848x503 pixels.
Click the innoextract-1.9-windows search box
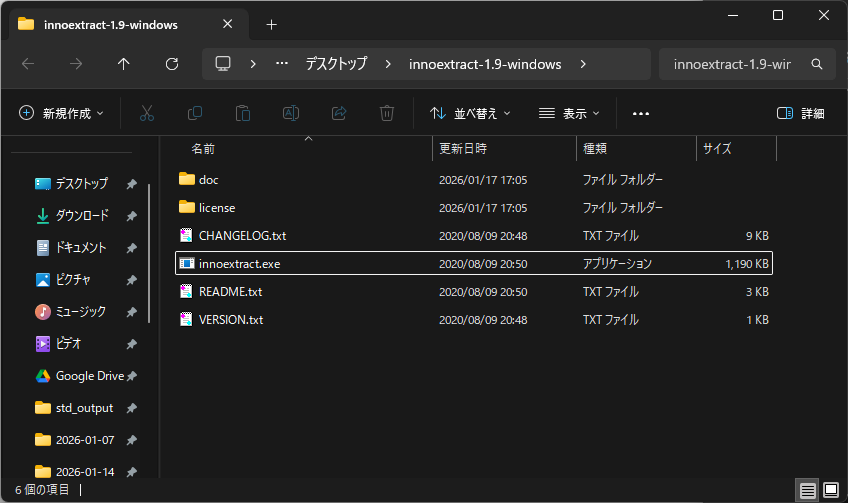(x=733, y=64)
